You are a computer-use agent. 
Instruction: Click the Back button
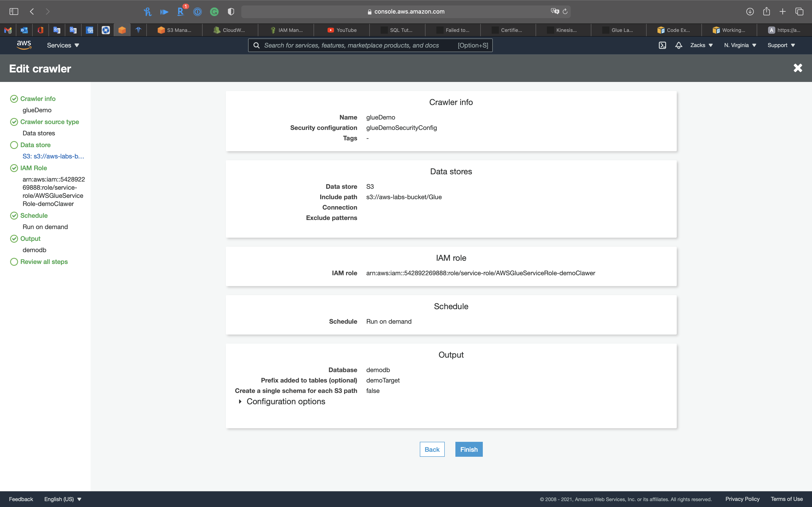pyautogui.click(x=432, y=449)
